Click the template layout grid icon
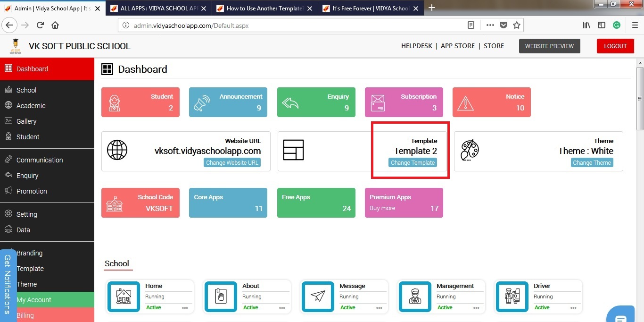The height and width of the screenshot is (322, 644). [293, 150]
